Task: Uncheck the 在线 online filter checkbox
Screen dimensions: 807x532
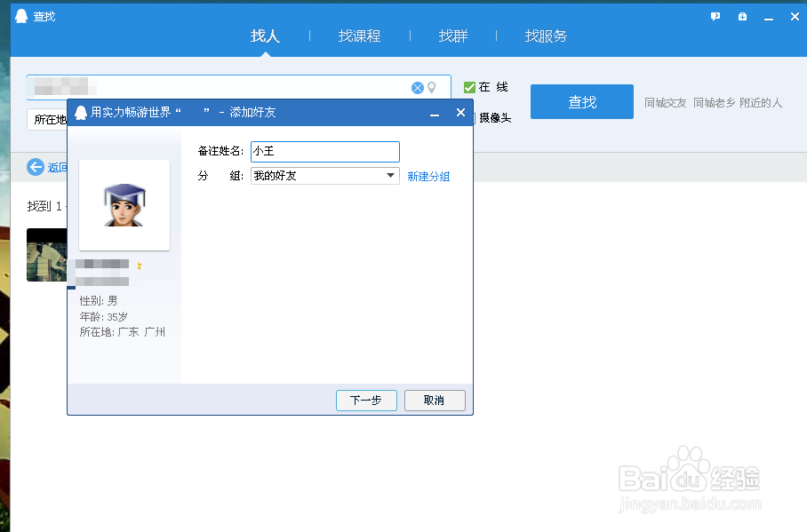Action: pos(469,87)
